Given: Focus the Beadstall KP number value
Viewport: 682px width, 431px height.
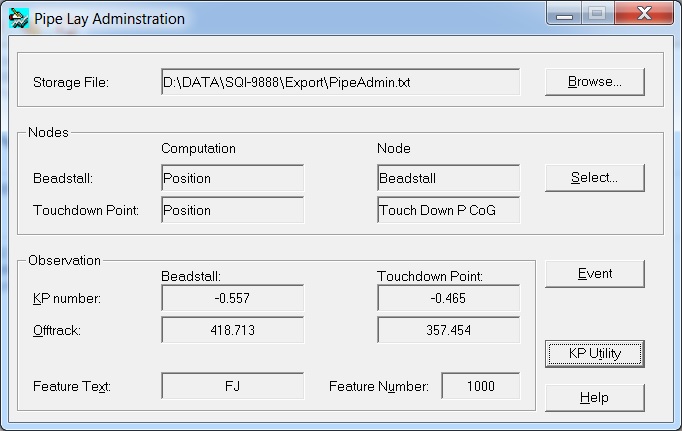Looking at the screenshot, I should click(x=232, y=298).
